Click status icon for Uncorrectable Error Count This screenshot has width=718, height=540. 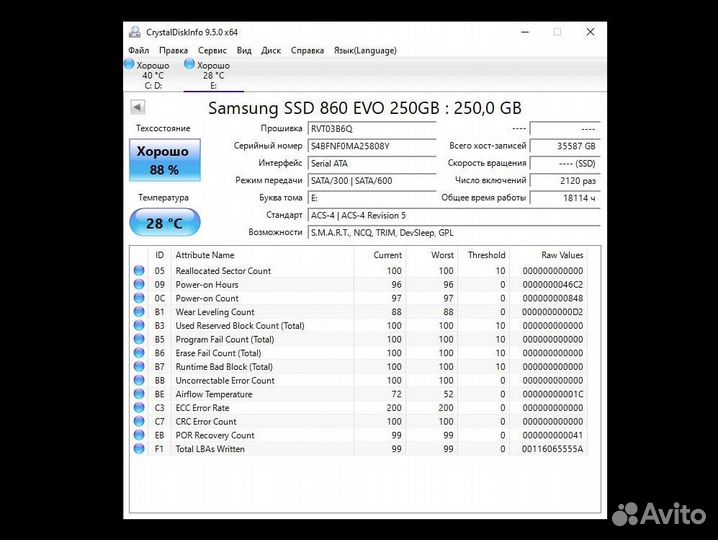139,381
